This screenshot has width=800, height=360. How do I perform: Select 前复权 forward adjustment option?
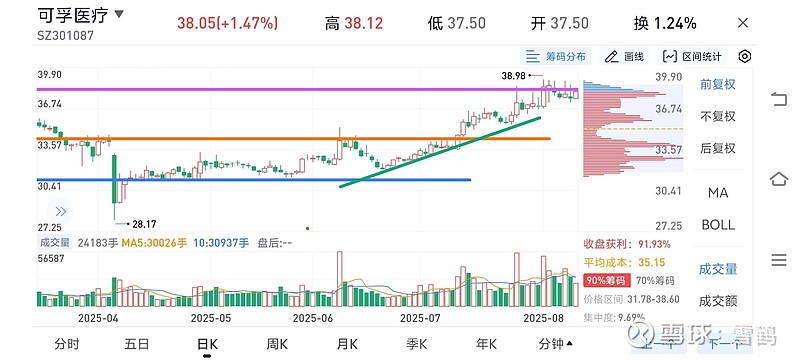[x=718, y=85]
